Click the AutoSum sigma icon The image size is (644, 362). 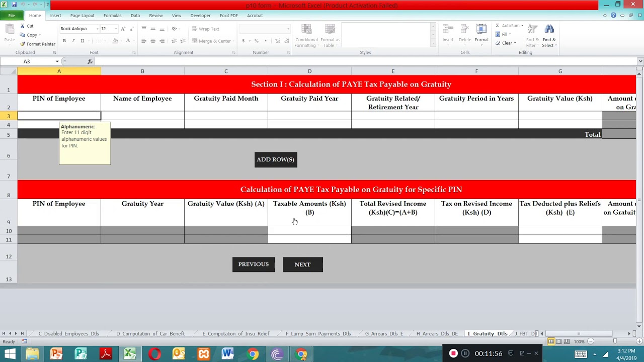tap(498, 26)
